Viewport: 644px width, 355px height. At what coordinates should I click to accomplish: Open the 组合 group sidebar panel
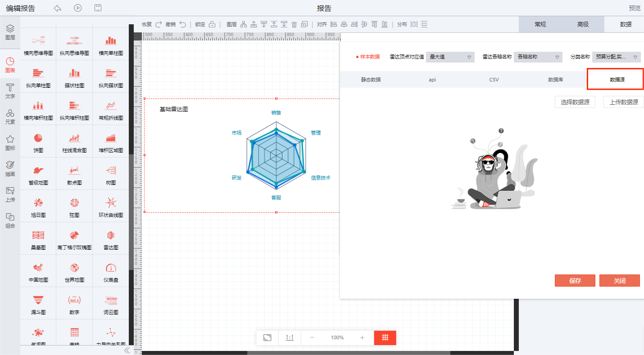point(10,220)
